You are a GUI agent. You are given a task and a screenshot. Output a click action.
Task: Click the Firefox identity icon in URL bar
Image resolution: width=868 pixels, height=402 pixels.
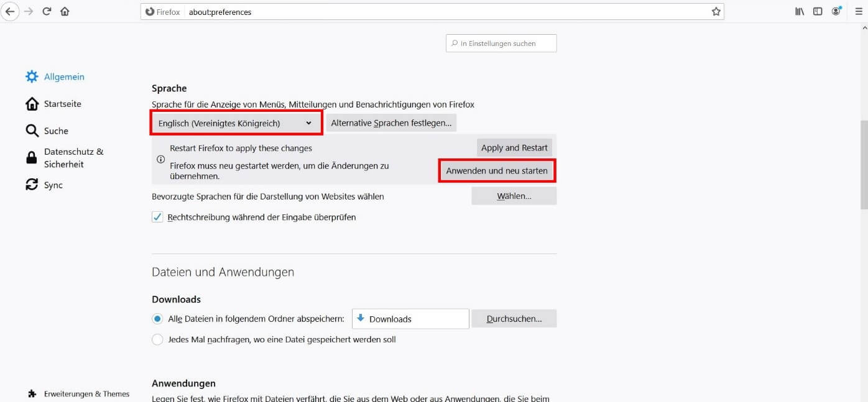pyautogui.click(x=149, y=12)
